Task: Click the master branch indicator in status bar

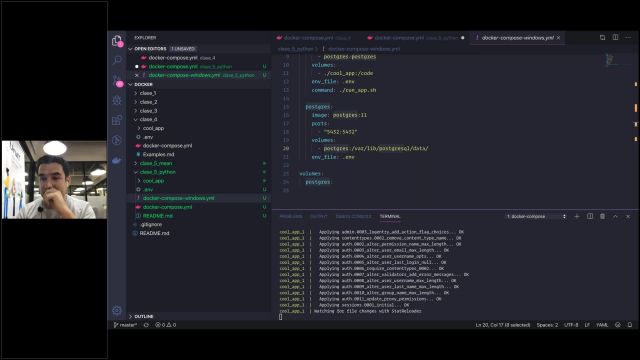Action: coord(125,325)
